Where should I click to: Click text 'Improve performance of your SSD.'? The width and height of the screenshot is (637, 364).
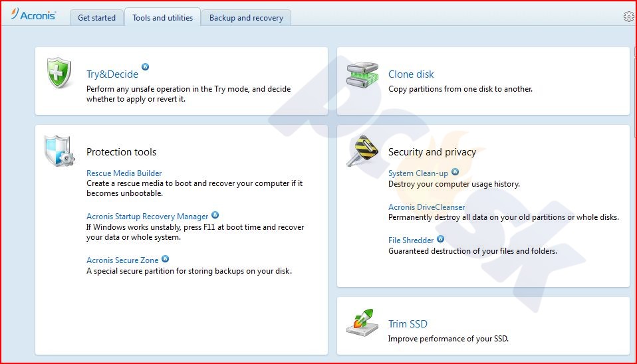[448, 339]
